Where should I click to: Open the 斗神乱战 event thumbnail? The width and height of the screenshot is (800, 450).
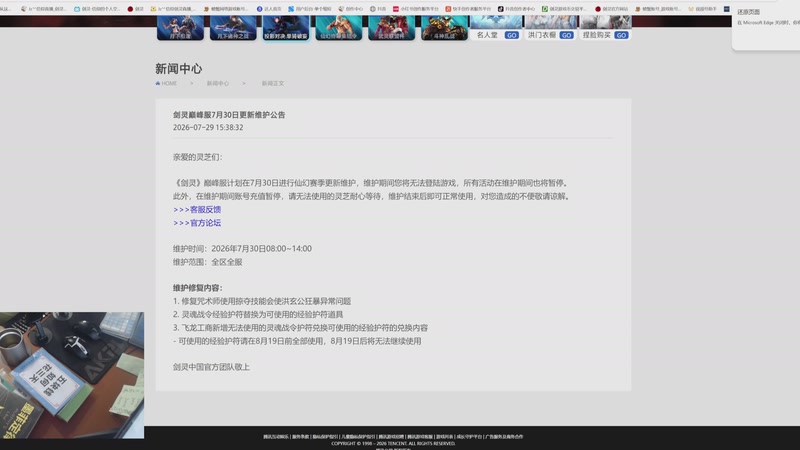(x=444, y=28)
